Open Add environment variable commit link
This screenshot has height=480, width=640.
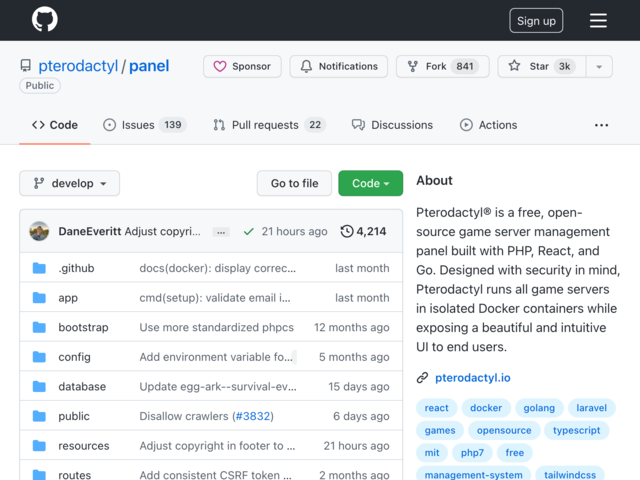(x=216, y=357)
